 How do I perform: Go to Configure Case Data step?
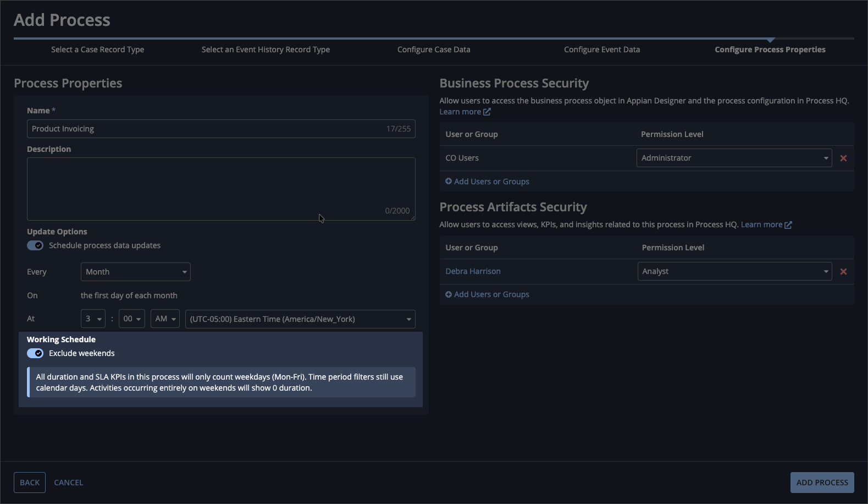coord(434,50)
